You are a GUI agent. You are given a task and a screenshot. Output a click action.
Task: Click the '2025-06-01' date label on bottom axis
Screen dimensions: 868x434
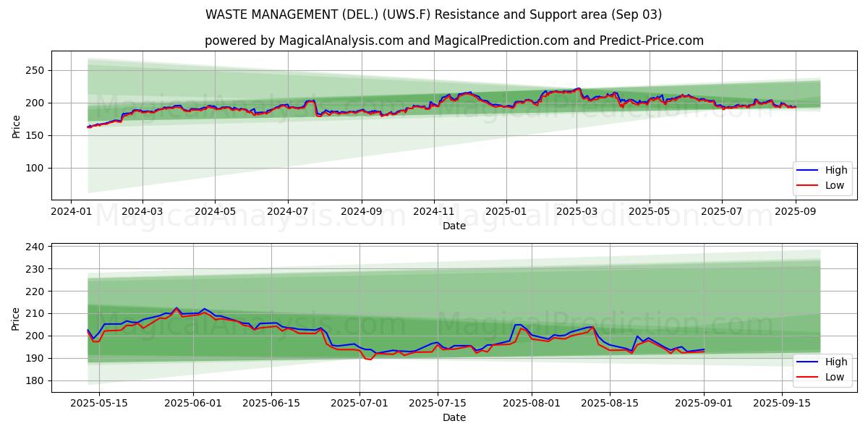click(x=194, y=404)
